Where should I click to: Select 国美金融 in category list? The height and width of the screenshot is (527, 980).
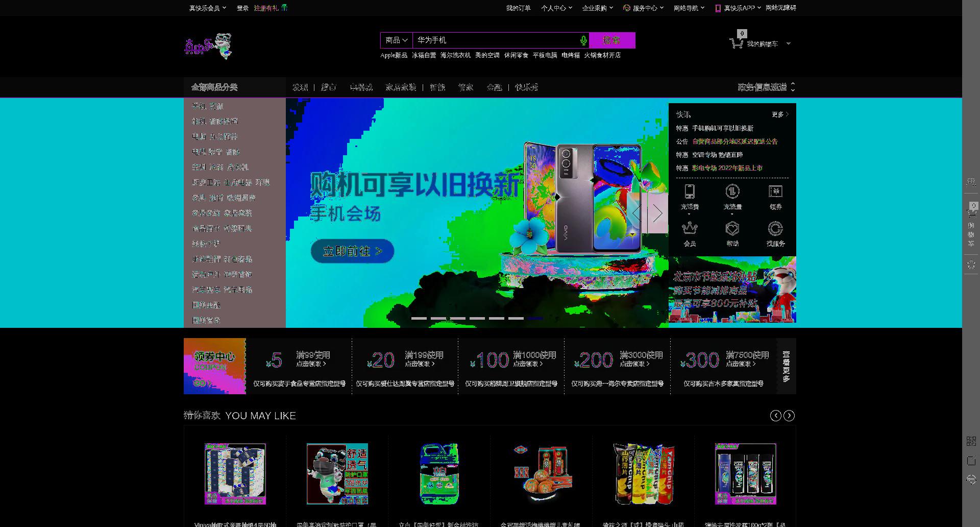tap(206, 305)
